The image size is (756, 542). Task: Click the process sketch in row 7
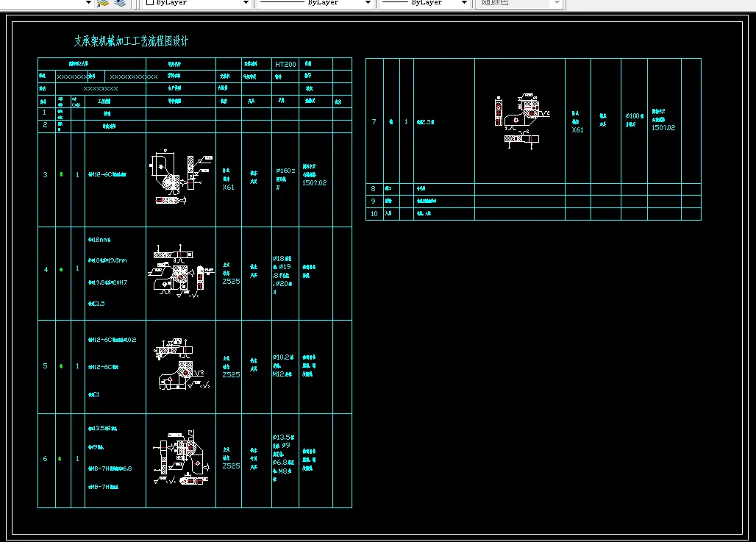[x=522, y=121]
